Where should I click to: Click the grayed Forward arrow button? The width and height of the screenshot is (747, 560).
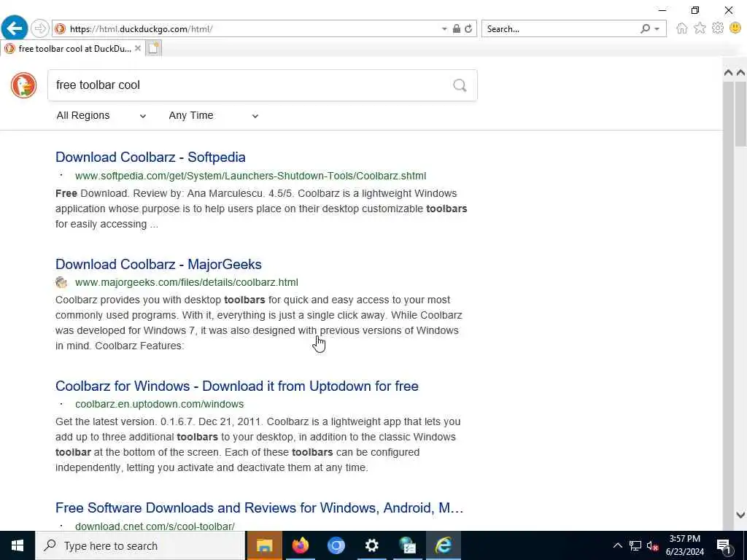(40, 28)
